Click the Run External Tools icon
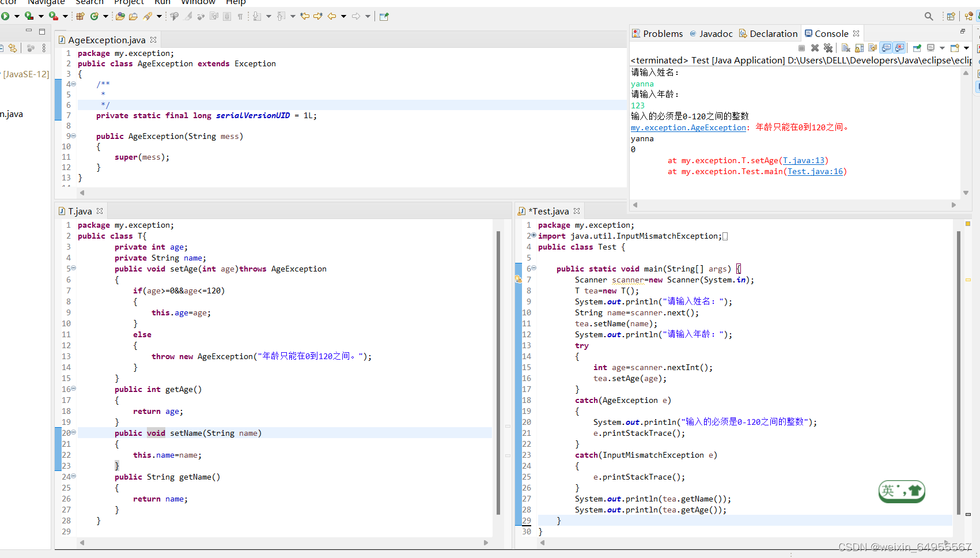This screenshot has height=558, width=980. (x=54, y=16)
